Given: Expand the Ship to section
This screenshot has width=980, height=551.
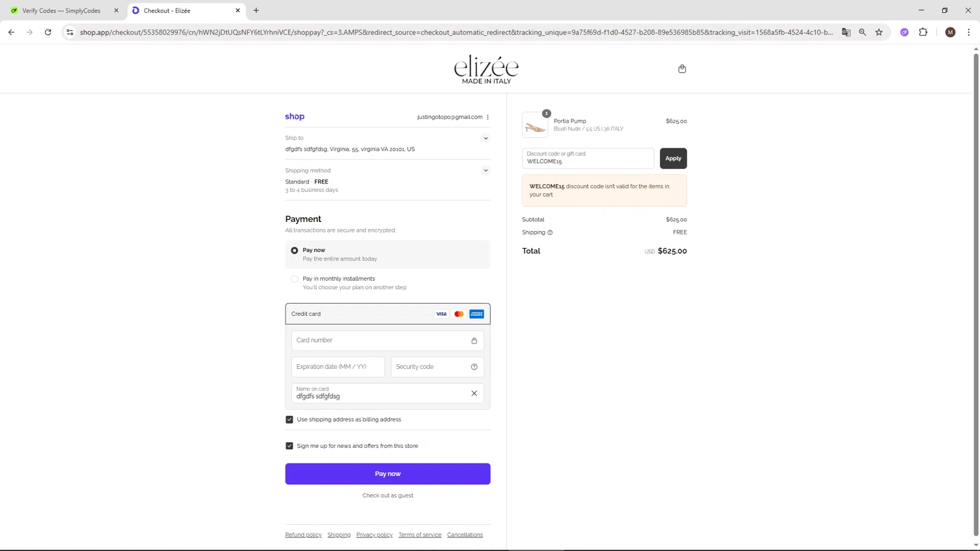Looking at the screenshot, I should 485,138.
